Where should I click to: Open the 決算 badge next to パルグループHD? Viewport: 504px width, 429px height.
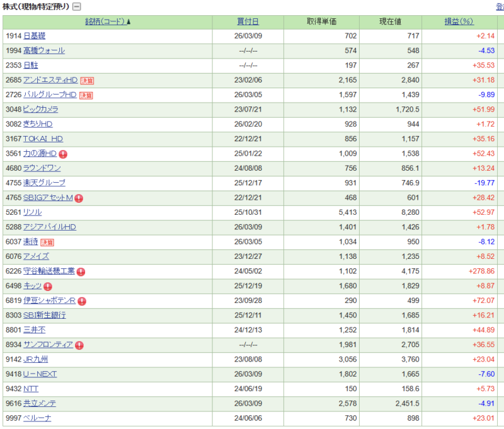pyautogui.click(x=86, y=95)
